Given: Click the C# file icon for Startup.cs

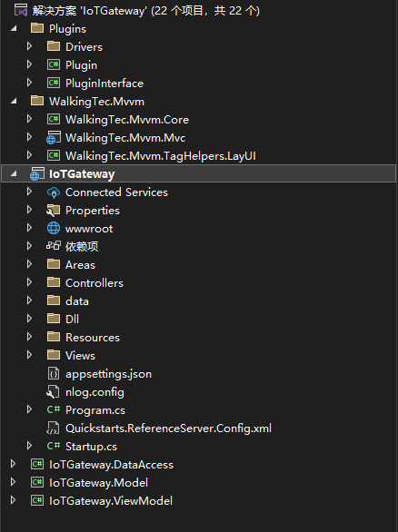Looking at the screenshot, I should tap(54, 446).
